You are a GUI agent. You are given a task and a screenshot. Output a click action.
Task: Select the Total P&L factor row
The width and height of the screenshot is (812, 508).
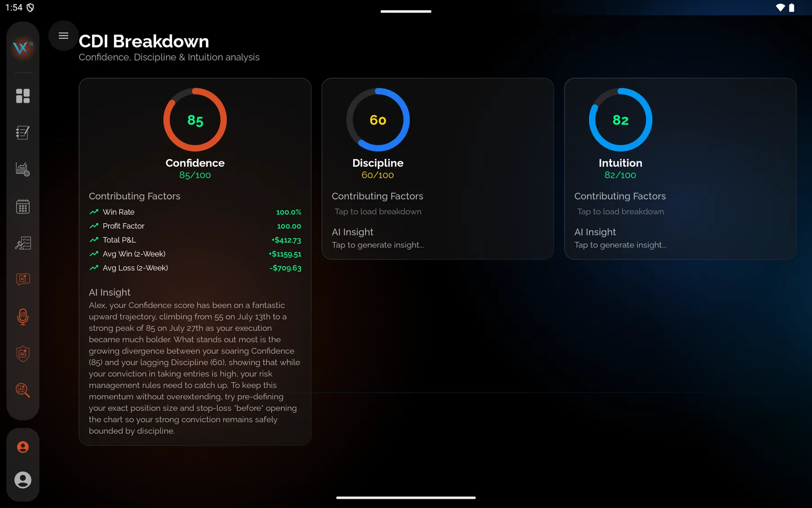point(195,240)
